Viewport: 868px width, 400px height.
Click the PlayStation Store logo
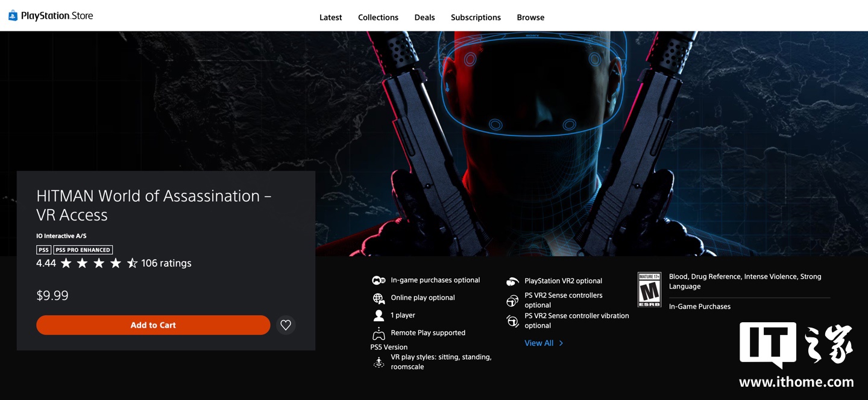[x=51, y=16]
